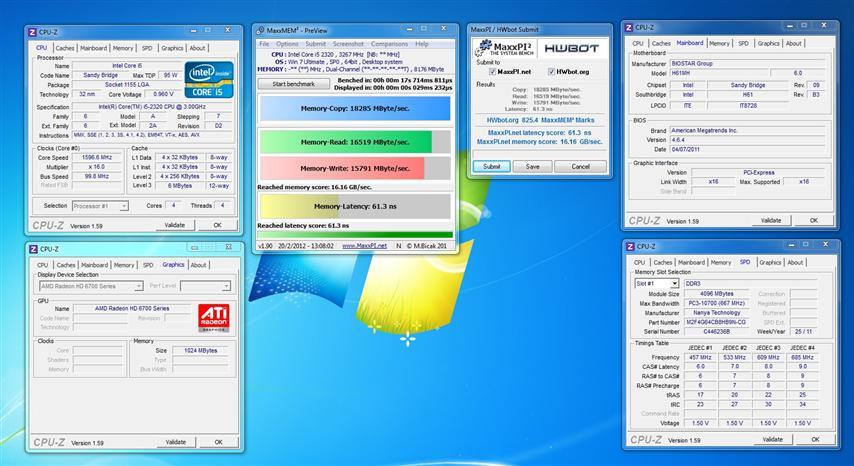Click the Memory-Latency 61.3 ns bar

(x=355, y=206)
